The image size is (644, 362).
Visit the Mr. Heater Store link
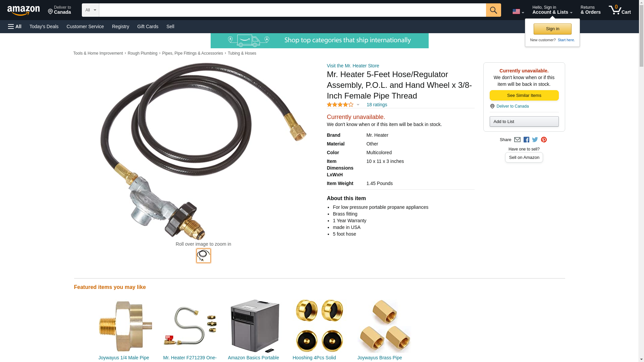(353, 66)
